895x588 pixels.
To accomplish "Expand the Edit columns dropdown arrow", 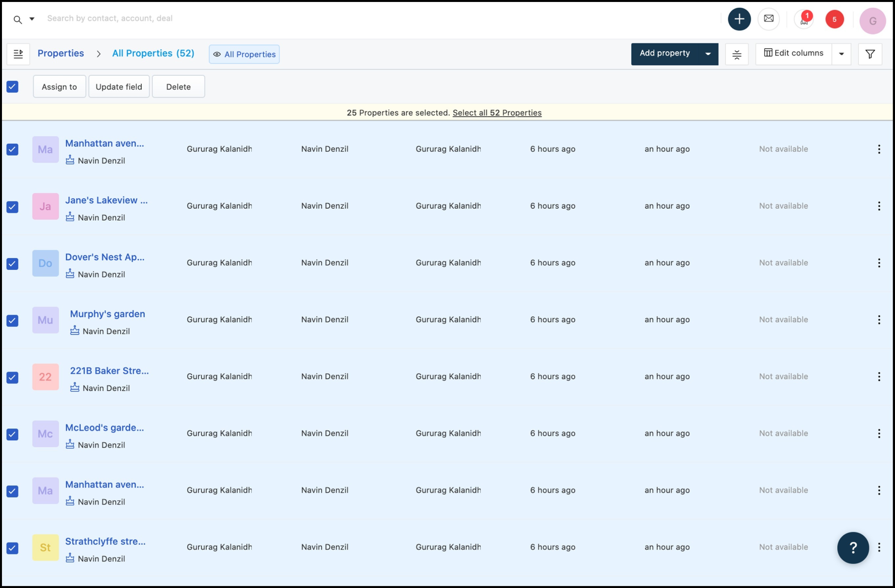I will coord(841,54).
